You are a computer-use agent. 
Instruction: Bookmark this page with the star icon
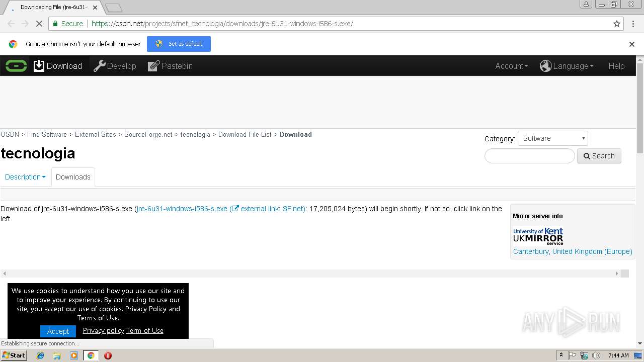click(x=617, y=24)
